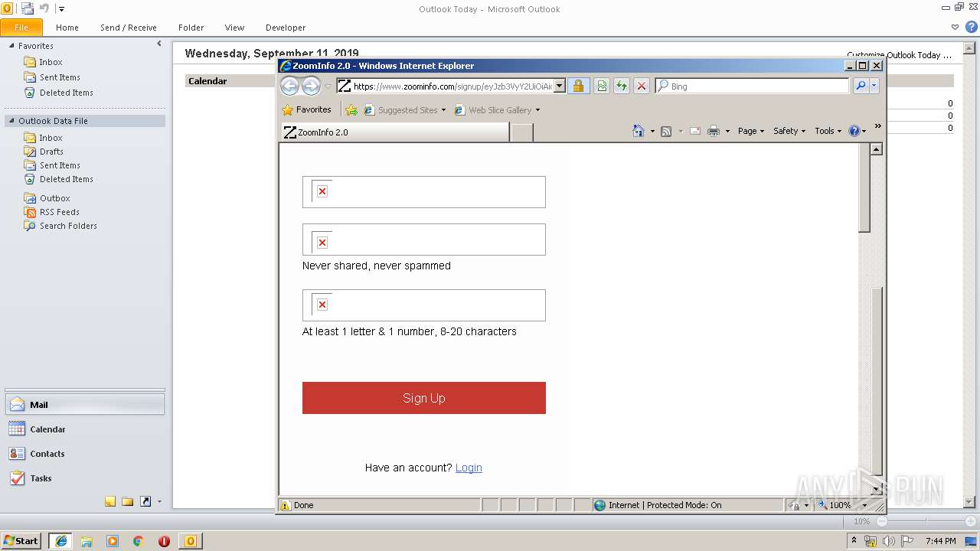Click the IE back navigation arrow

tap(289, 86)
